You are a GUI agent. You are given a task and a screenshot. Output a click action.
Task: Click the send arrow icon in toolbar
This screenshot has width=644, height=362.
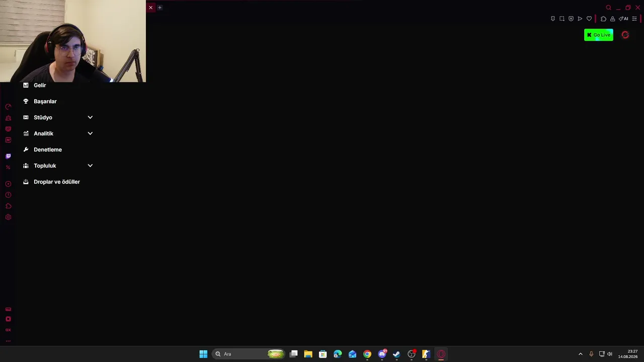coord(580,19)
